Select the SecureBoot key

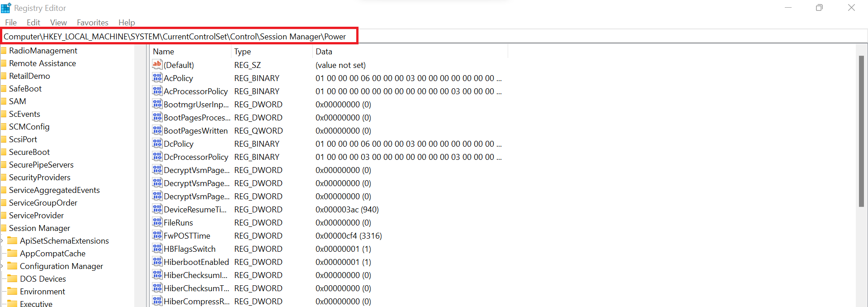29,152
